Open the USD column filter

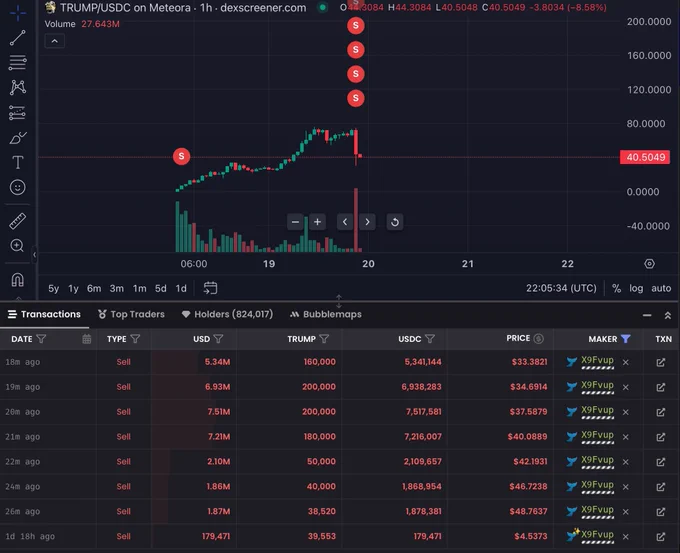click(x=219, y=339)
